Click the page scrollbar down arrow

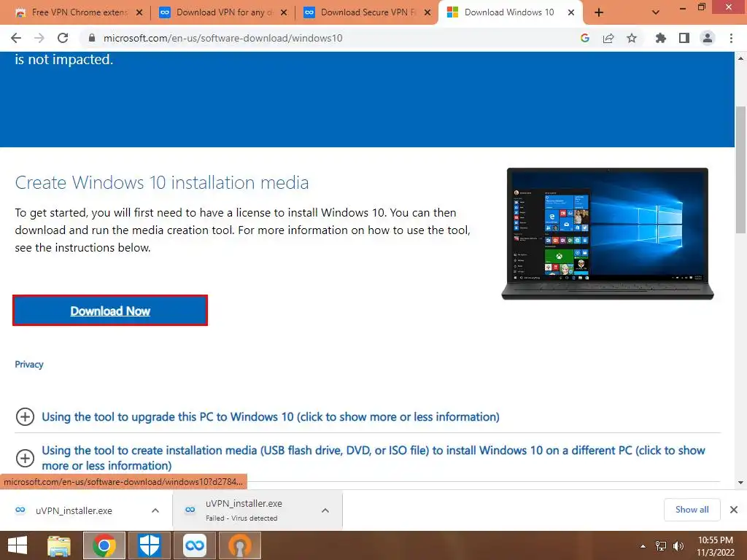coord(741,483)
